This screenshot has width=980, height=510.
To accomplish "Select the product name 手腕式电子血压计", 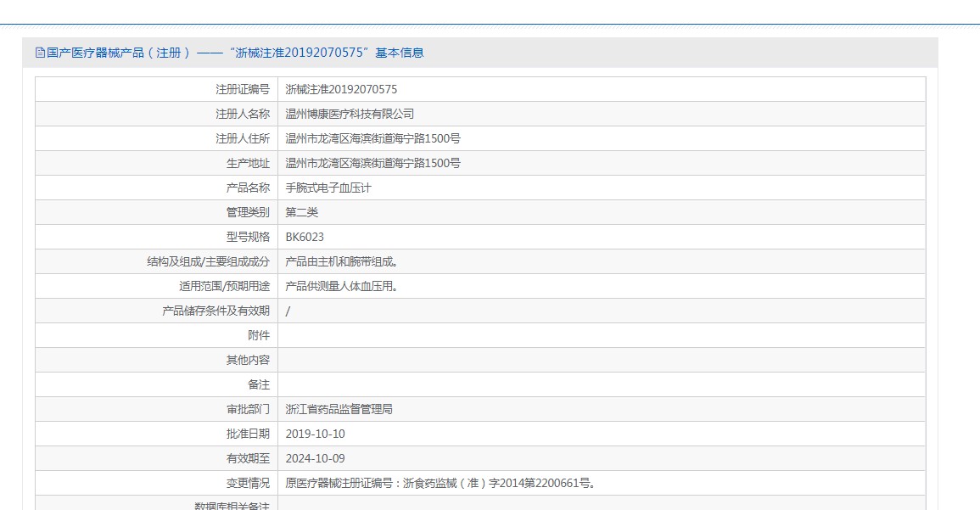I will point(328,188).
